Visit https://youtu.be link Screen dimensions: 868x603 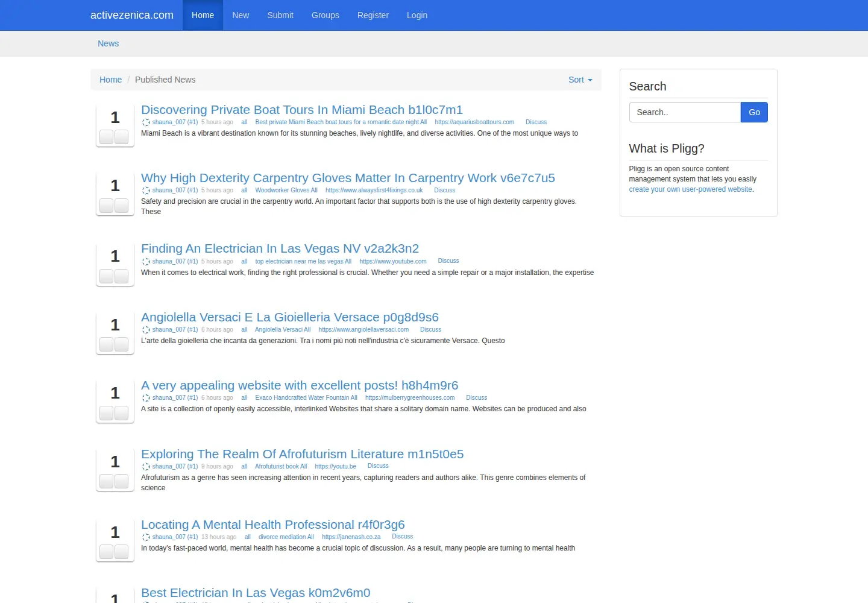335,466
